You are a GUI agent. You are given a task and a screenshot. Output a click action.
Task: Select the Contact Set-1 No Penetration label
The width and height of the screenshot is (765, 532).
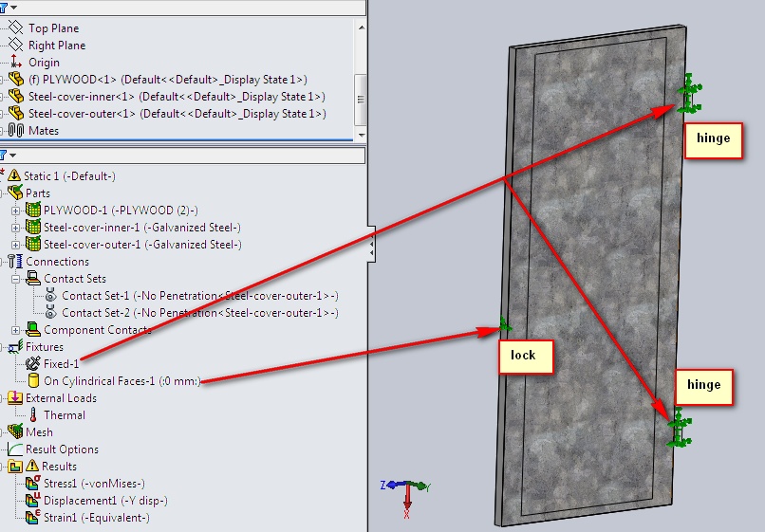tap(200, 296)
